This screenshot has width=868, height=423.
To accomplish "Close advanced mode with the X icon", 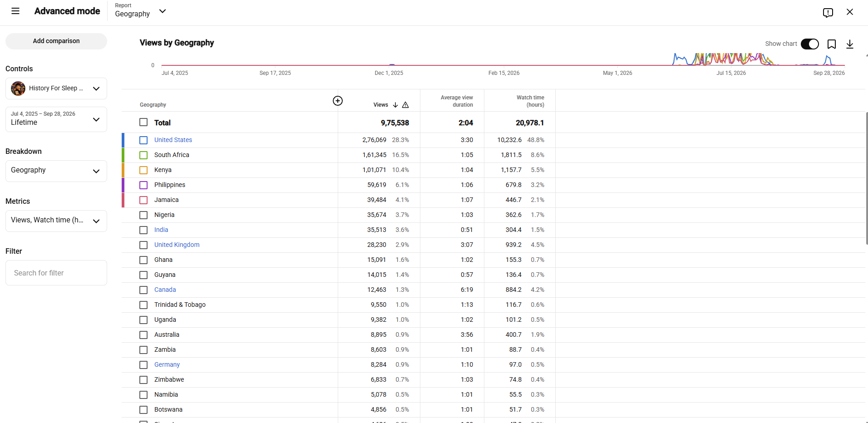I will [850, 12].
